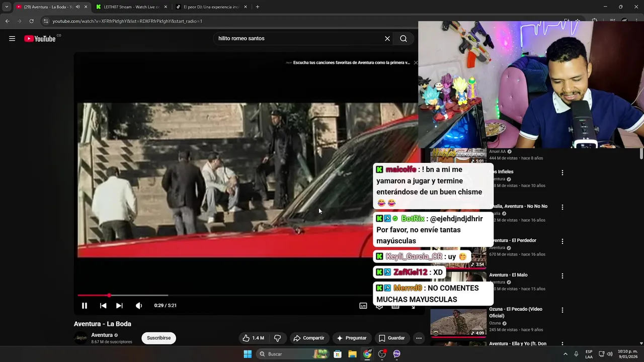The height and width of the screenshot is (362, 644).
Task: Go back with the browser back arrow
Action: 8,21
